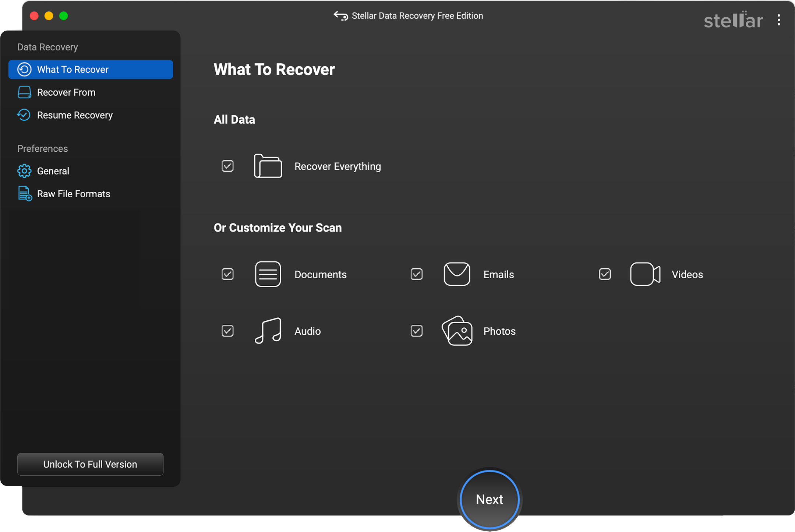Uncheck the Recover Everything checkbox
This screenshot has width=795, height=532.
click(x=227, y=166)
